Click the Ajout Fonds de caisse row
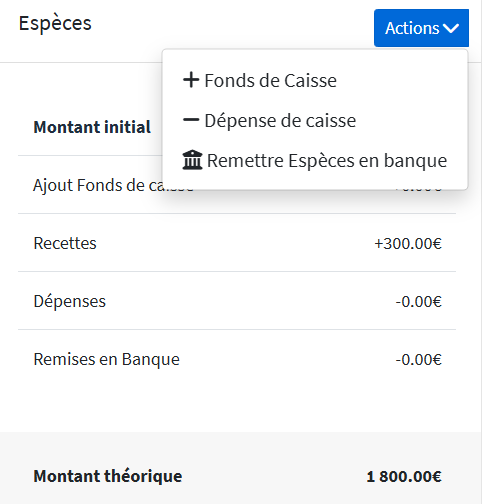 (x=237, y=185)
